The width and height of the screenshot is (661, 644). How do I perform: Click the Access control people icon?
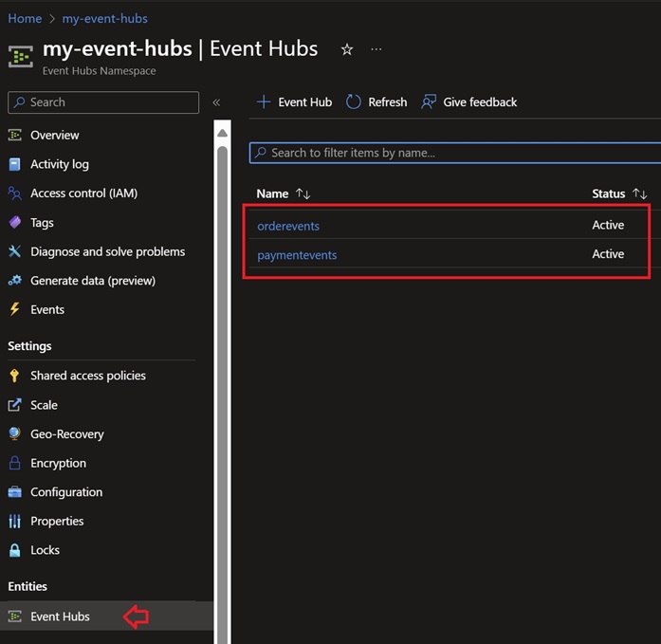(15, 193)
